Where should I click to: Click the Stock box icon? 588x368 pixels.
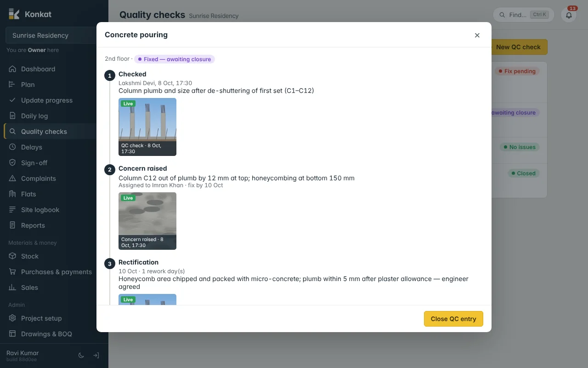pos(12,256)
